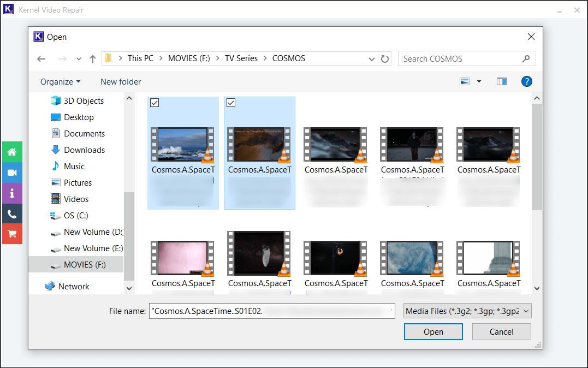Screen dimensions: 588x368
Task: Open the purple info sidebar icon
Action: (x=12, y=193)
